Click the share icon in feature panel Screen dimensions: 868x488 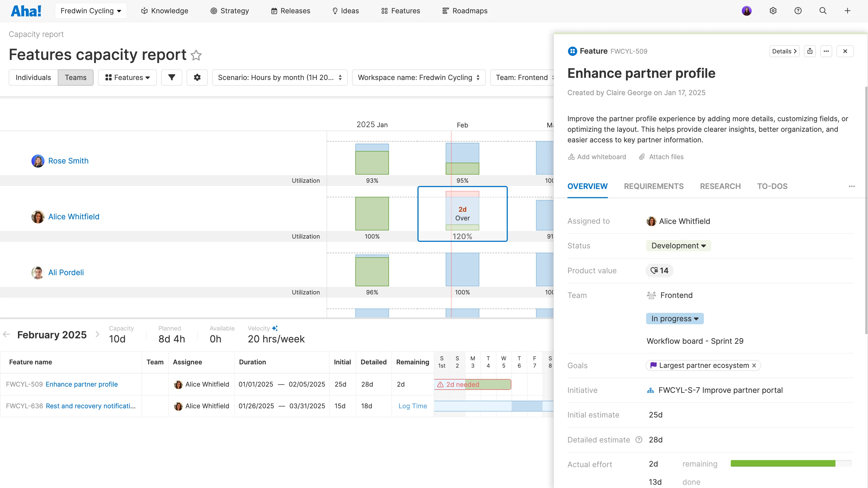tap(810, 51)
